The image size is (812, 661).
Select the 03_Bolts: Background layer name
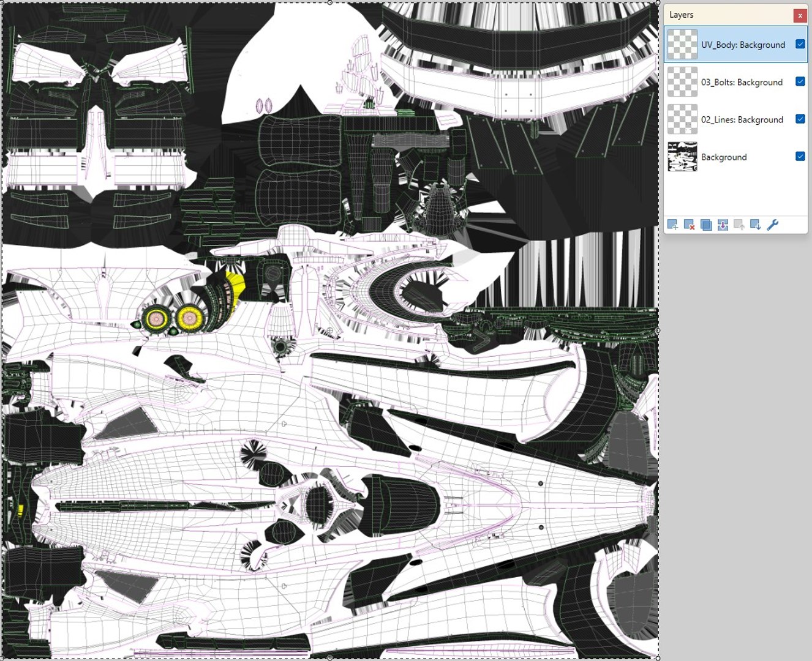[742, 82]
